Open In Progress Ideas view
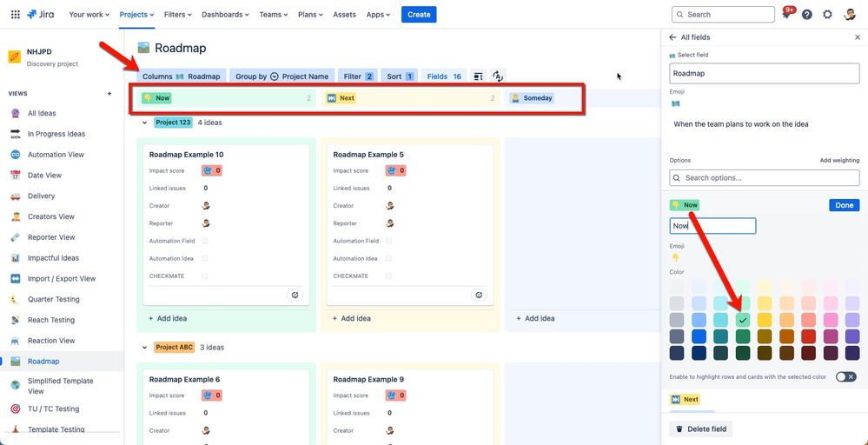 [56, 134]
